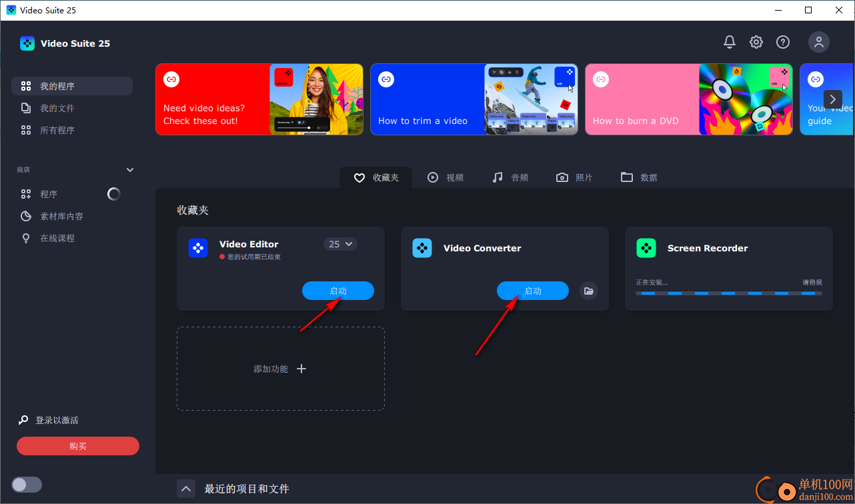This screenshot has height=504, width=855.
Task: Click the Video Suite 25 logo
Action: point(27,43)
